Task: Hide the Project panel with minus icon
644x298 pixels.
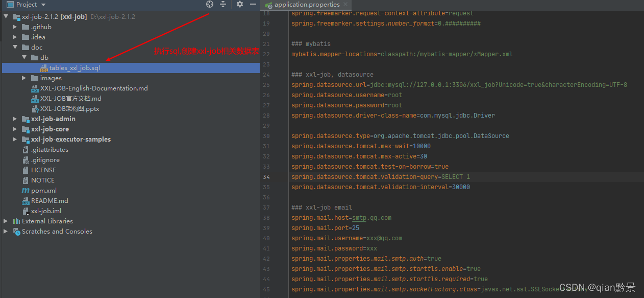Action: tap(253, 4)
